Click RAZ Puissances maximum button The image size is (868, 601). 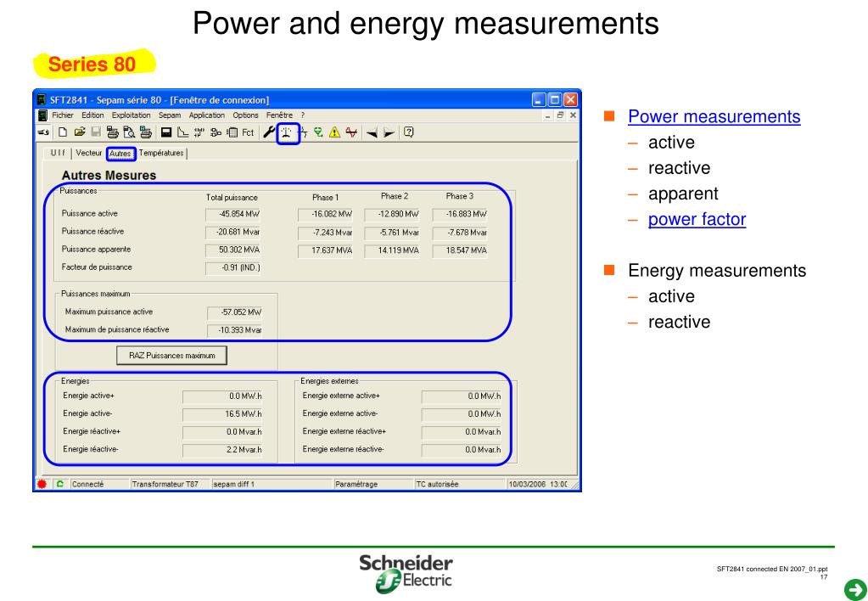tap(171, 356)
